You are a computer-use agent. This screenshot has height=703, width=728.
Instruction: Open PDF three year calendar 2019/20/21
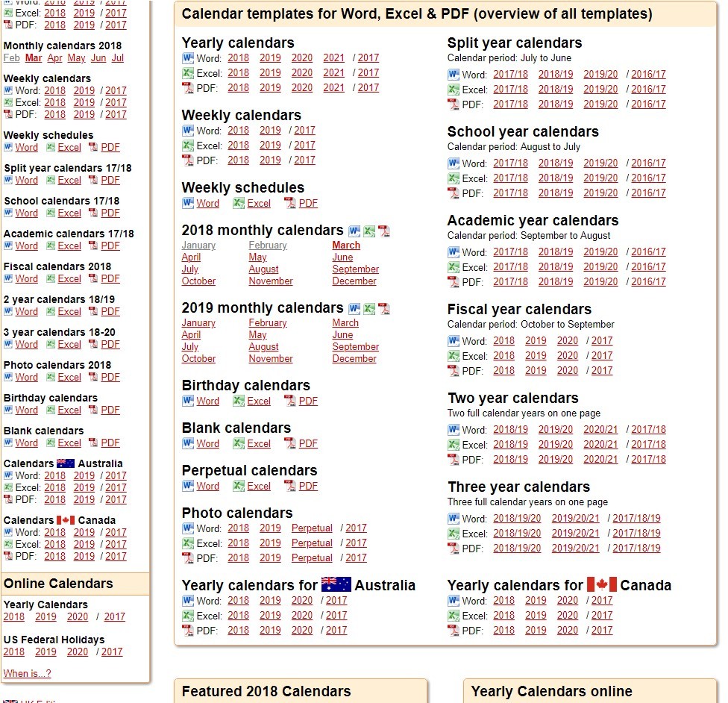pyautogui.click(x=575, y=549)
